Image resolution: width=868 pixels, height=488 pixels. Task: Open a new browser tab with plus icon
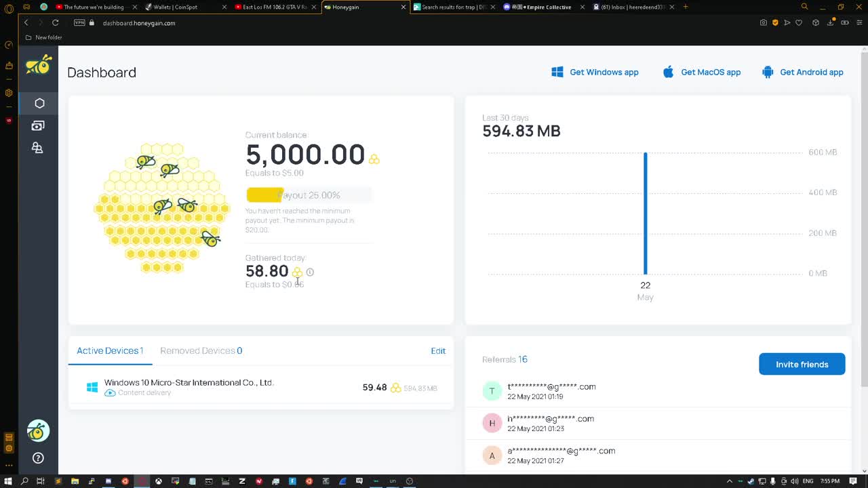pyautogui.click(x=685, y=7)
